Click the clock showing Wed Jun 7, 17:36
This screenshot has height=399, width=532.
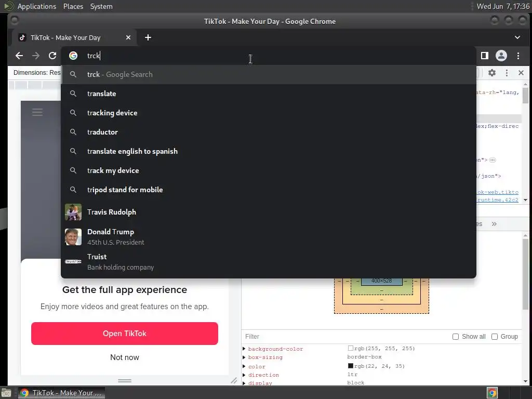click(503, 6)
